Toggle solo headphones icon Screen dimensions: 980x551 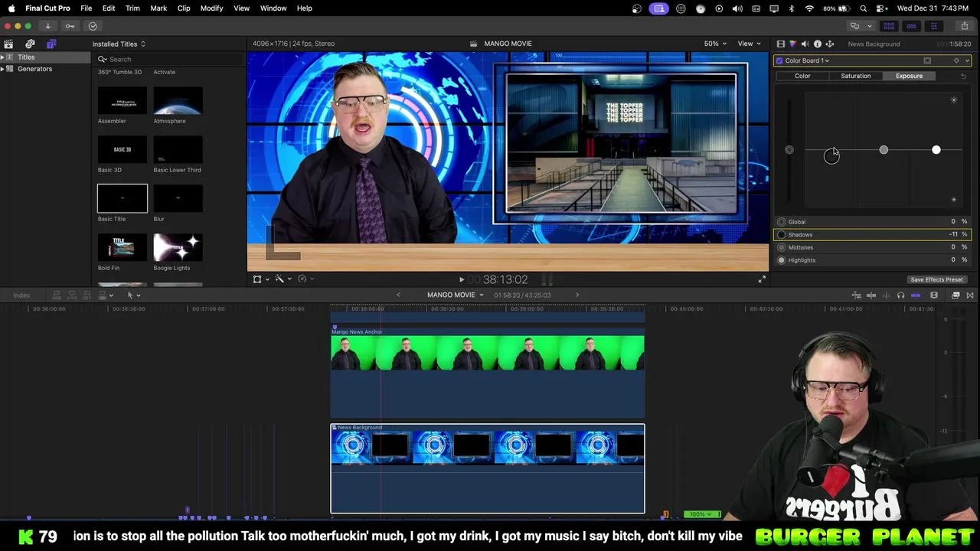pos(900,295)
